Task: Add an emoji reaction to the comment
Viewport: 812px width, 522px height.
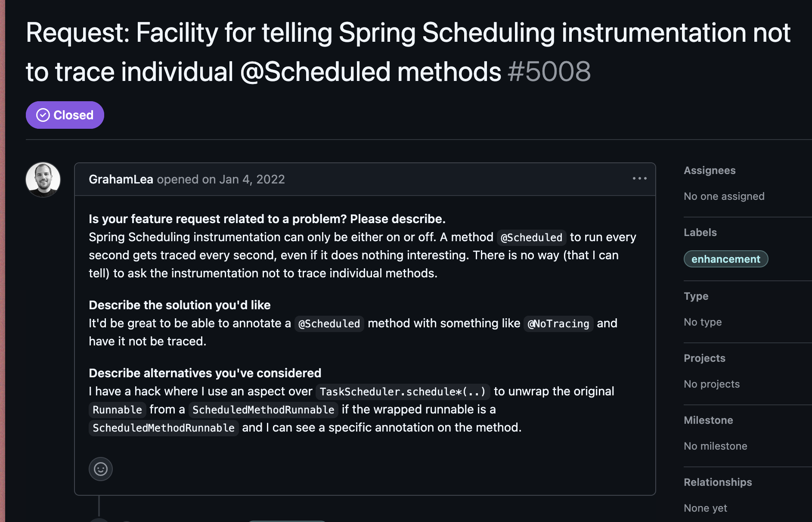Action: coord(101,469)
